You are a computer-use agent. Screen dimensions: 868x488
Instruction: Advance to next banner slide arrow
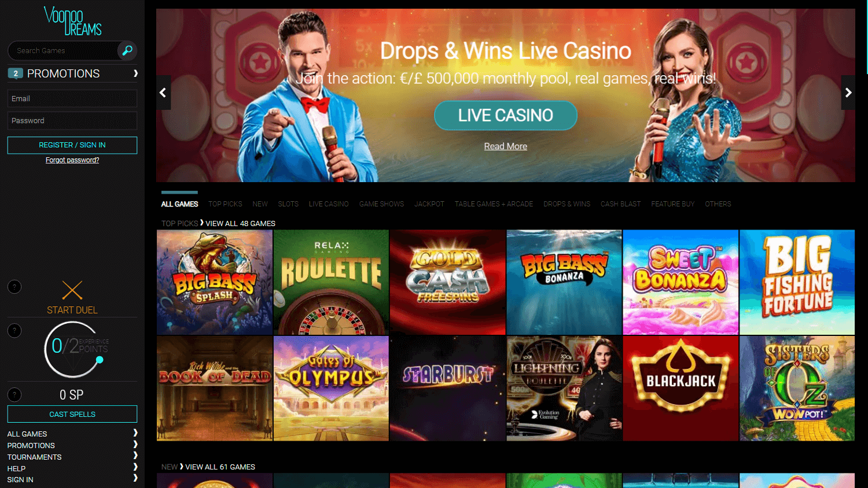click(x=848, y=93)
